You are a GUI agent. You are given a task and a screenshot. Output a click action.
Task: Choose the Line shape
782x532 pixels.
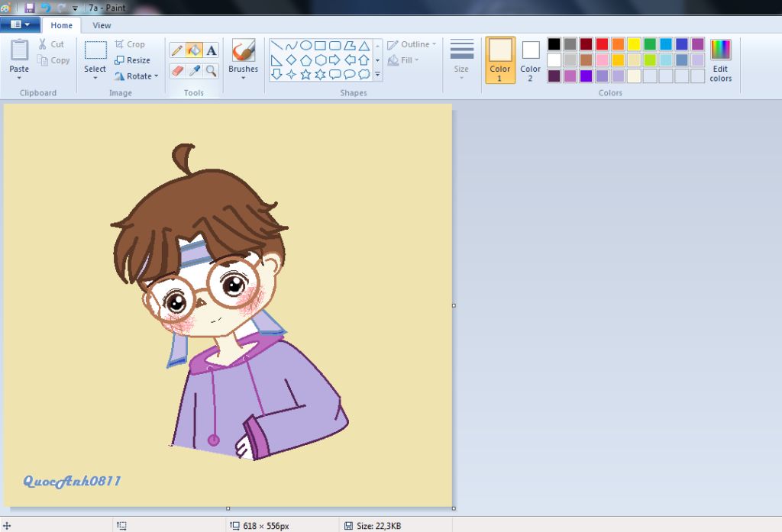pos(276,46)
